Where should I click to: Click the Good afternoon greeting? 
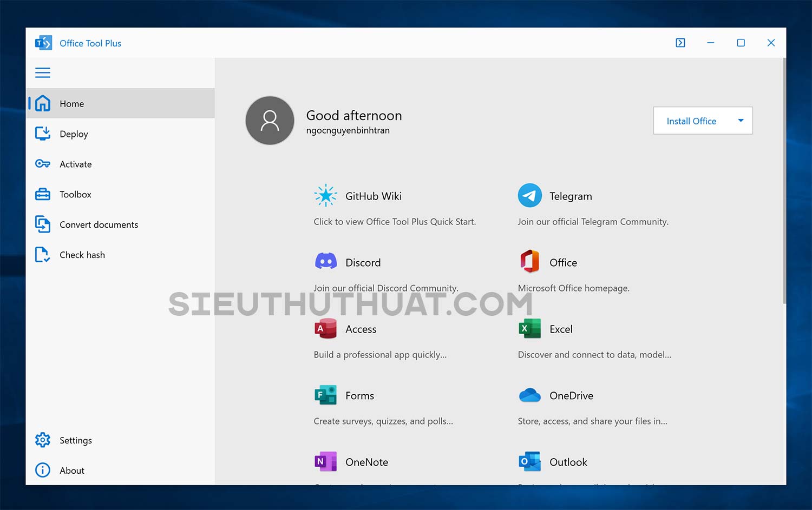pyautogui.click(x=354, y=115)
